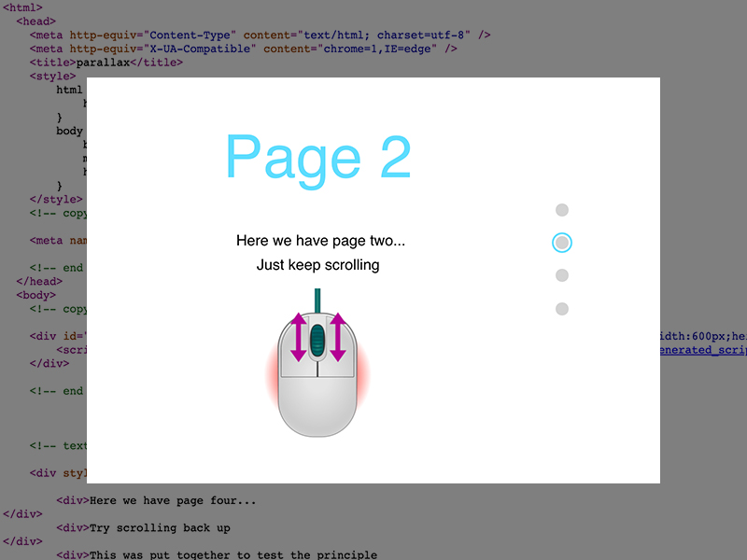Click the parallax title line in source

pyautogui.click(x=106, y=63)
